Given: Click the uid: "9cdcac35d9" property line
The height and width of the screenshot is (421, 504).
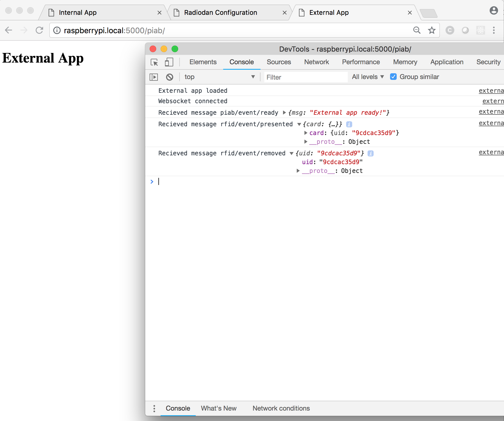Looking at the screenshot, I should point(332,162).
